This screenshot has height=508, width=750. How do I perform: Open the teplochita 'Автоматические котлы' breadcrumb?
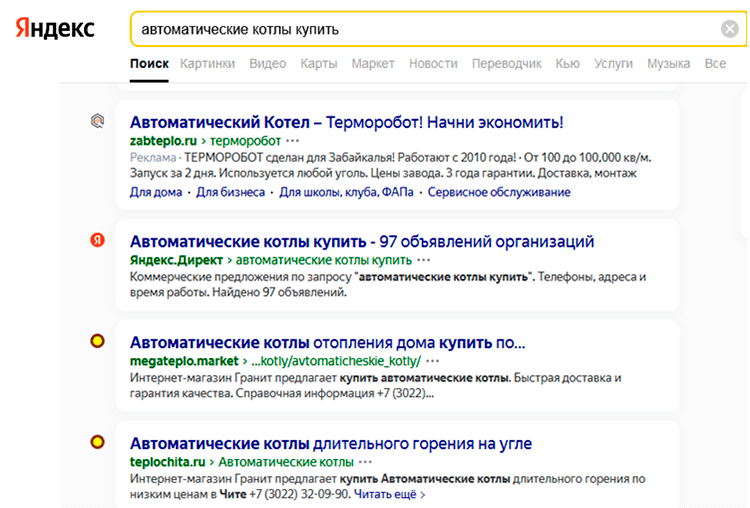click(286, 462)
